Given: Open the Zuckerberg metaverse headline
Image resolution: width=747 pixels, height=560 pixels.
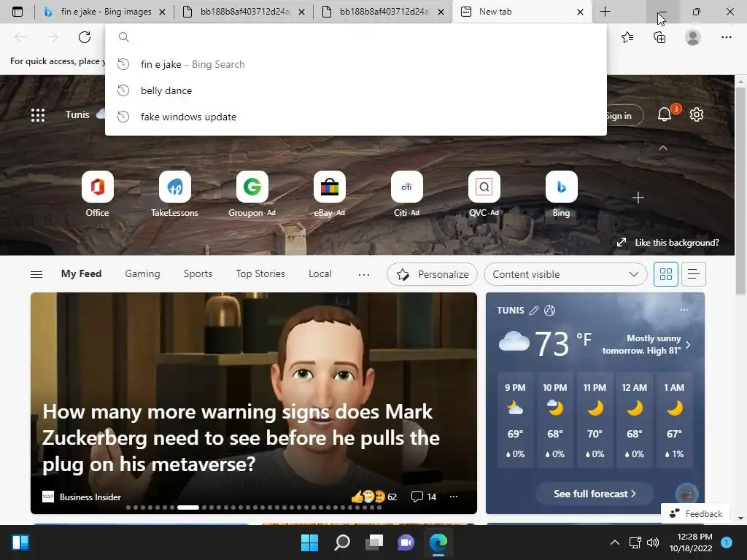Looking at the screenshot, I should click(x=241, y=437).
